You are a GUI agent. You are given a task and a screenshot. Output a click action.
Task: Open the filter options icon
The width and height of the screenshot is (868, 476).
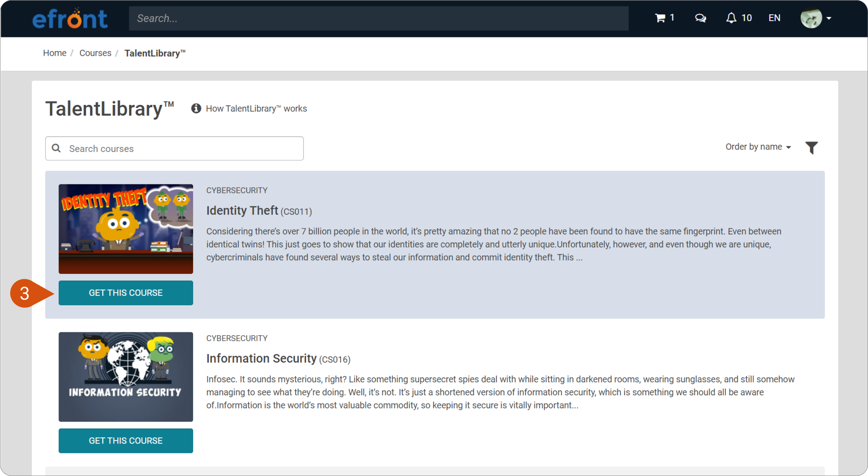coord(812,147)
